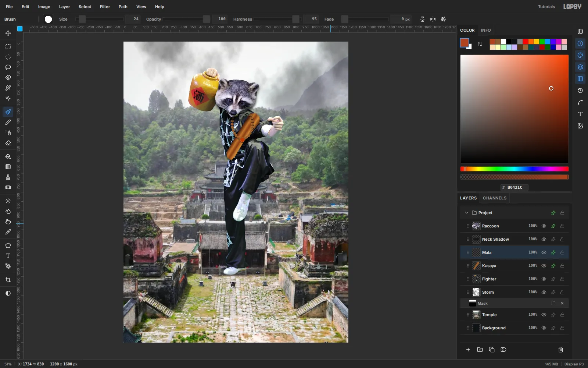Switch to the Info tab

(x=486, y=30)
